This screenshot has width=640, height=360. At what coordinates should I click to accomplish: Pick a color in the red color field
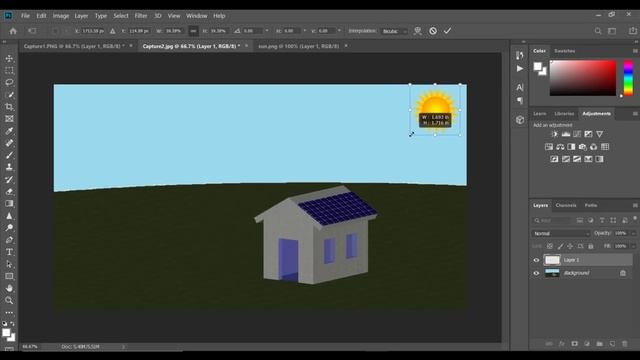point(583,78)
